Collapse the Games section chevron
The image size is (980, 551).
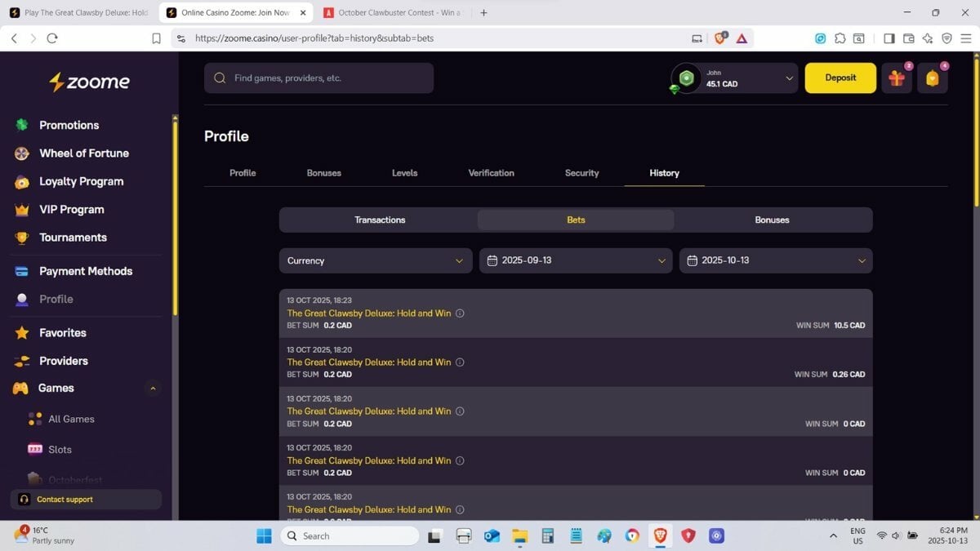153,389
